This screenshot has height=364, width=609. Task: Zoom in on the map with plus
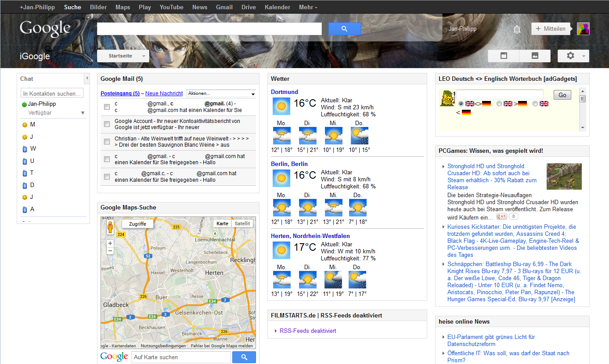click(x=110, y=243)
